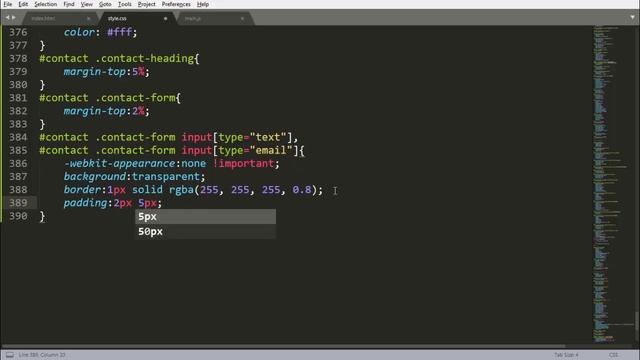Click line number 384 in the gutter
Screen dimensions: 640x360
pos(18,137)
